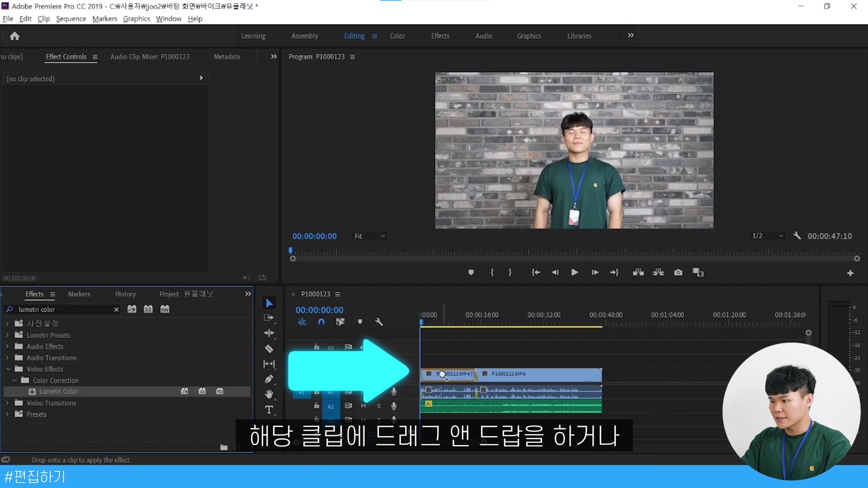Screen dimensions: 868x488
Task: Expand the Presets folder
Action: 7,414
